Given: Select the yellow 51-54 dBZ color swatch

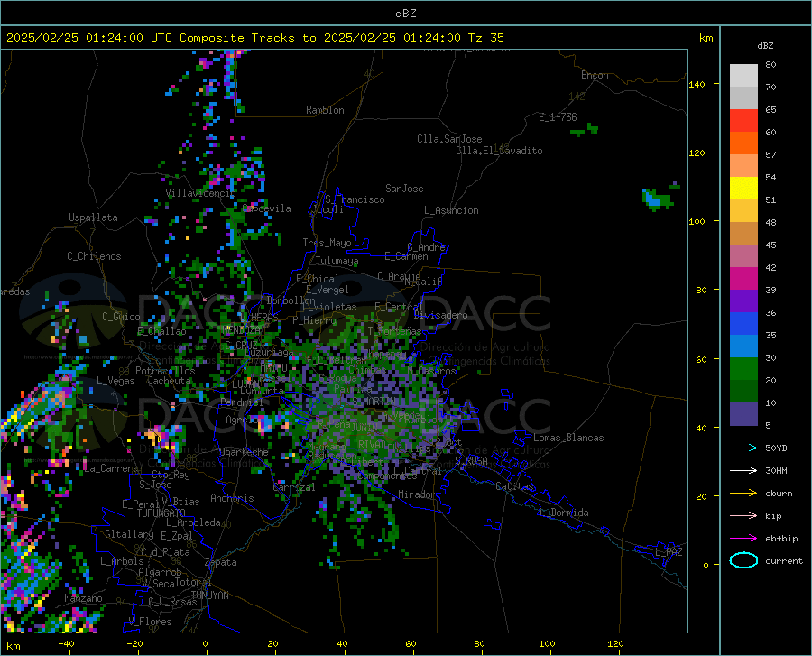Looking at the screenshot, I should click(743, 189).
